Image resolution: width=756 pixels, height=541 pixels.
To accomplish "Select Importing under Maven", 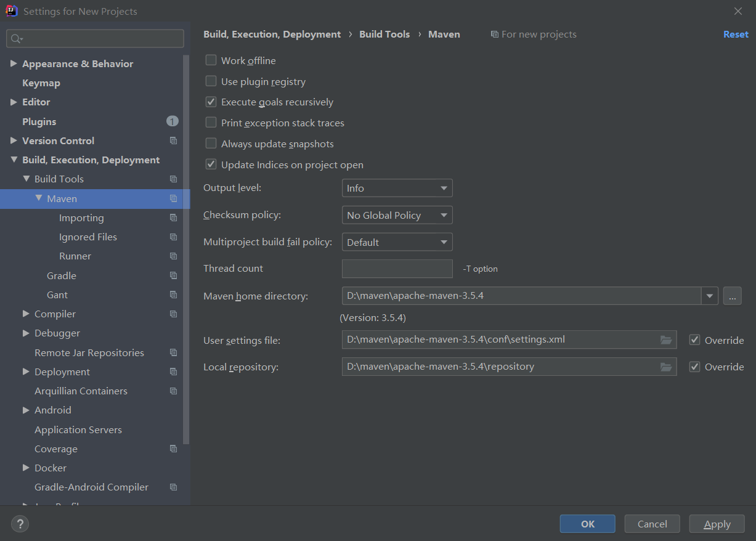I will tap(81, 218).
